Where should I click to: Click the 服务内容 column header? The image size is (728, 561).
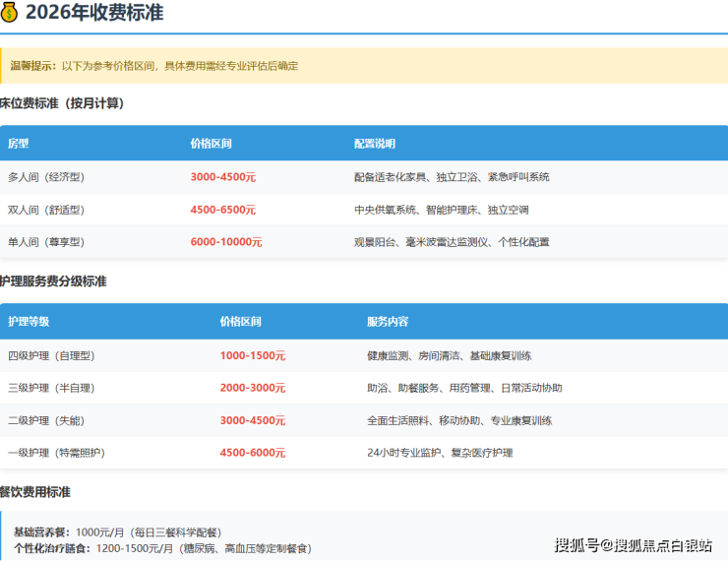(x=388, y=322)
